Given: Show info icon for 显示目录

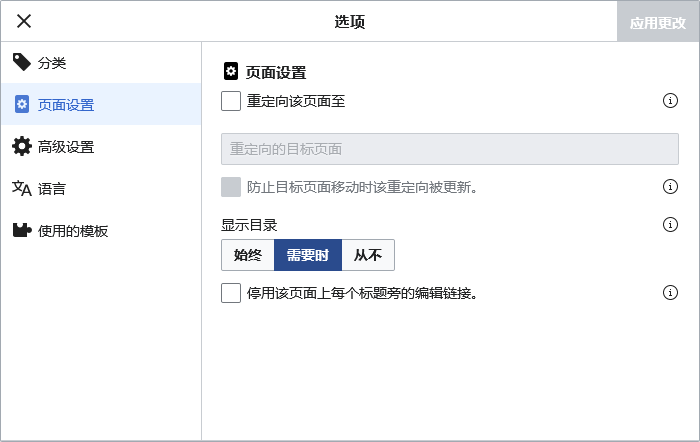Looking at the screenshot, I should pyautogui.click(x=671, y=225).
